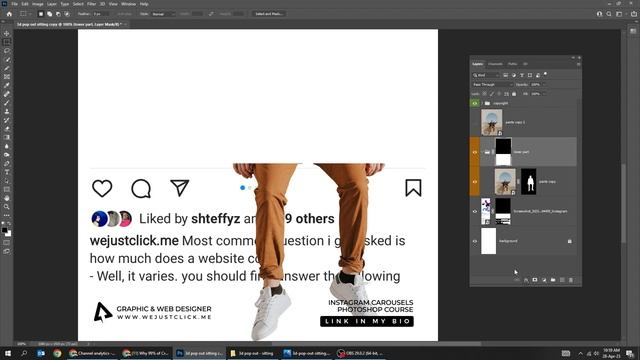
Task: Open the Style Normal dropdown
Action: (163, 14)
